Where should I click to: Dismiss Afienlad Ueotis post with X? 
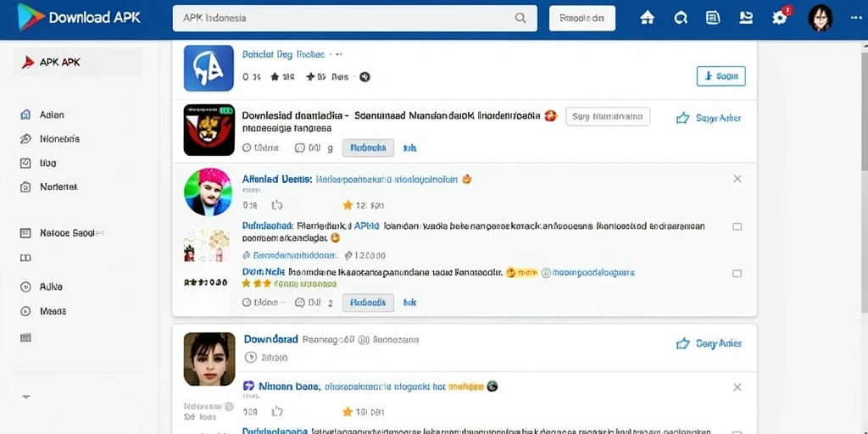[x=737, y=179]
